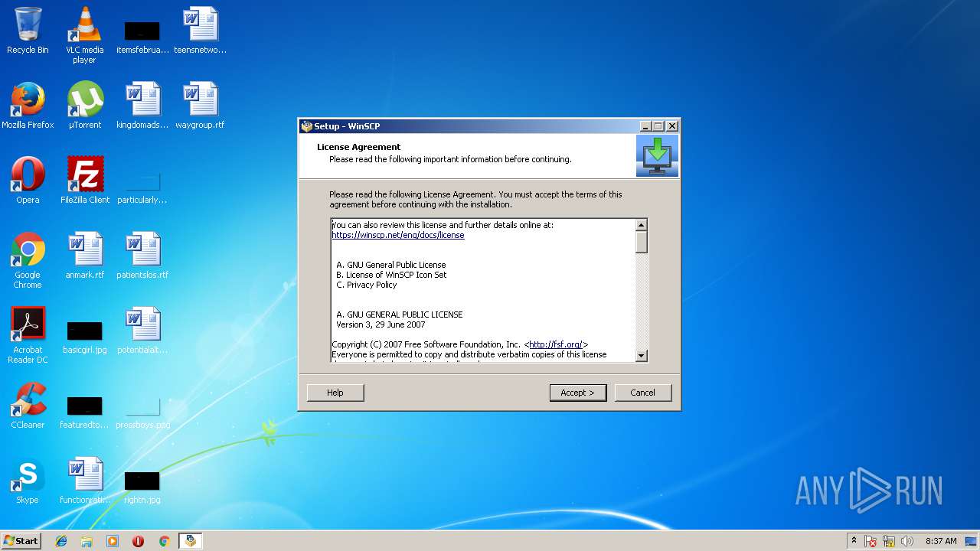980x551 pixels.
Task: Select the Google Chrome desktop shortcut
Action: (x=28, y=260)
